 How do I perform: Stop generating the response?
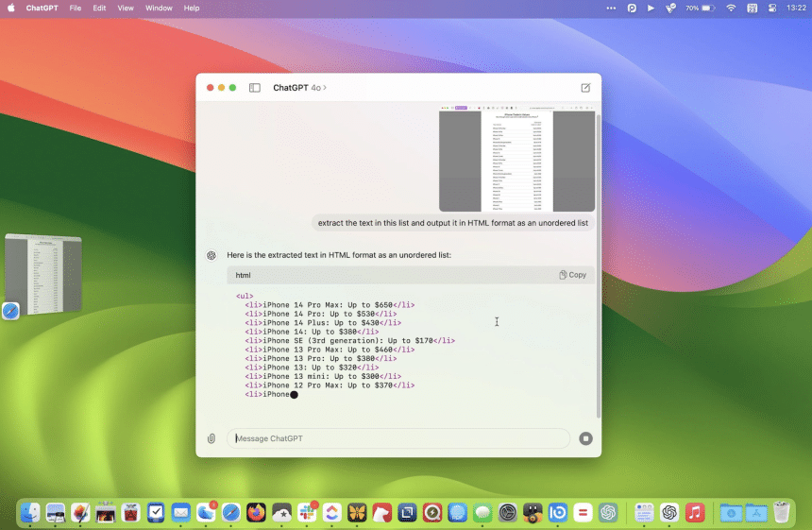[585, 438]
